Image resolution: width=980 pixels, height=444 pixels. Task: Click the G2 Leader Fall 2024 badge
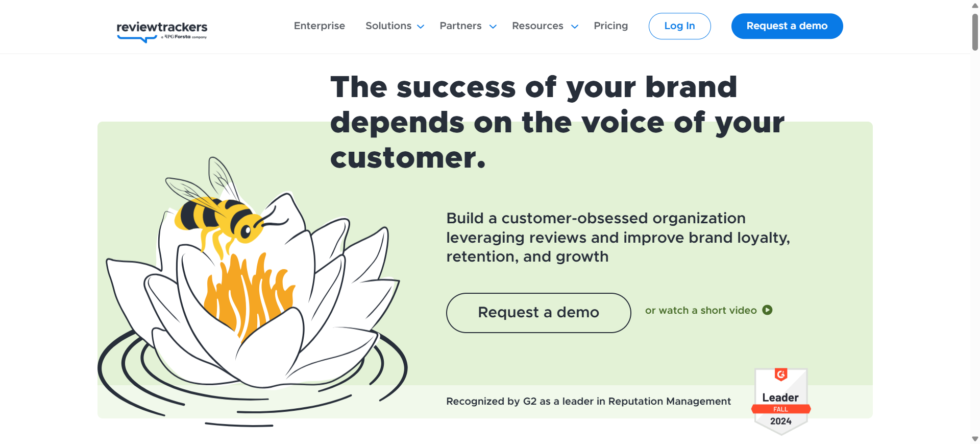780,401
